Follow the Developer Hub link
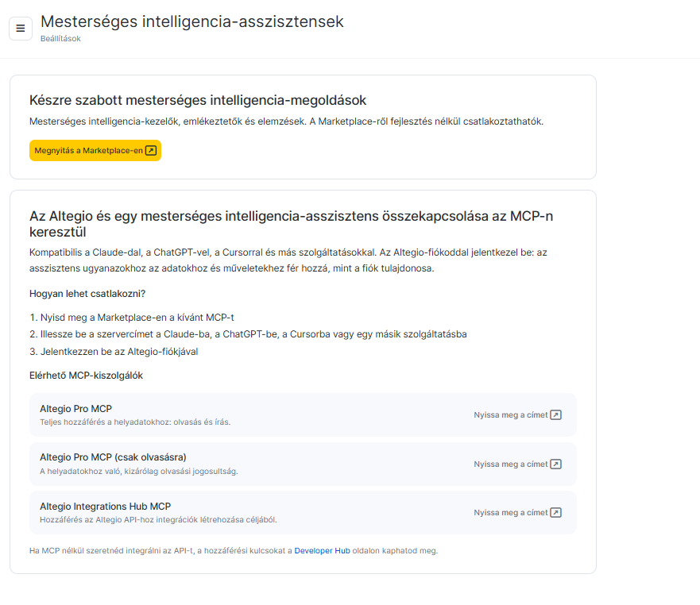Screen dimensions: 700x605 click(322, 550)
